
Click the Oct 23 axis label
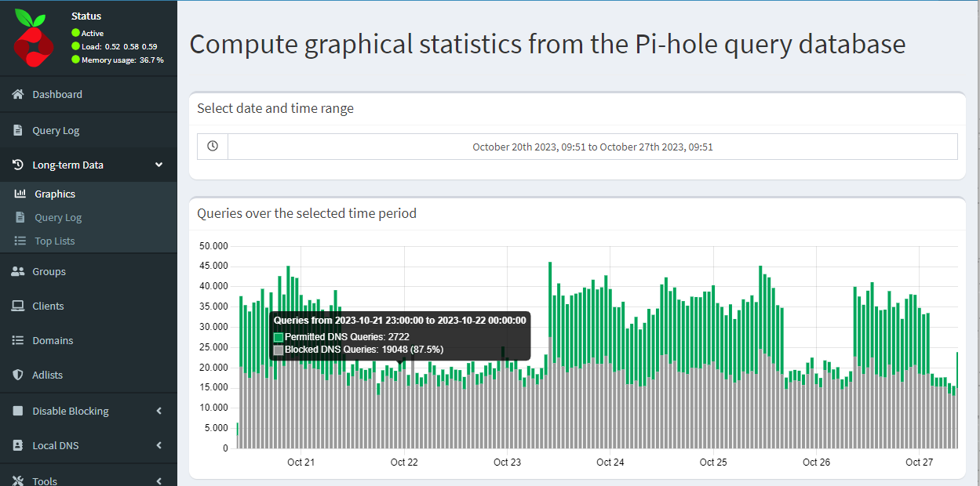507,462
